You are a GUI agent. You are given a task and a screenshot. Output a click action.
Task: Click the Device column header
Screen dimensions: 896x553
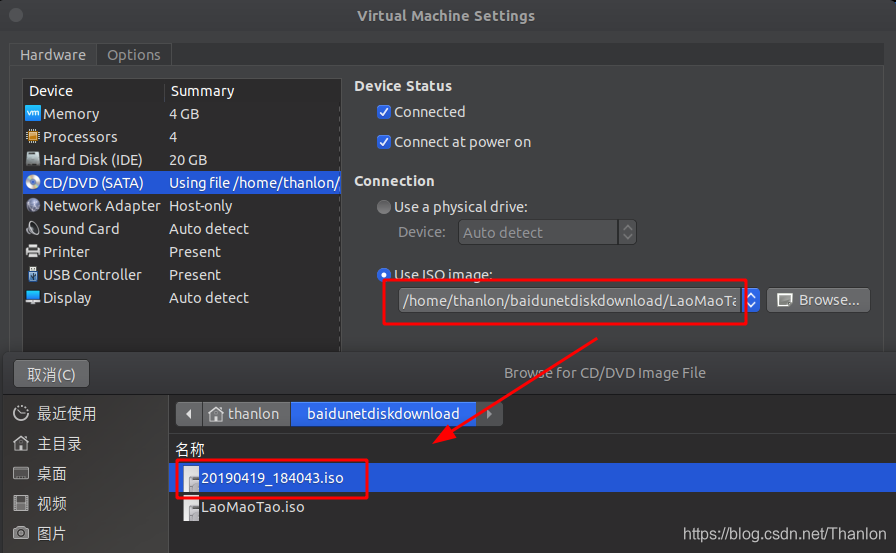tap(51, 91)
